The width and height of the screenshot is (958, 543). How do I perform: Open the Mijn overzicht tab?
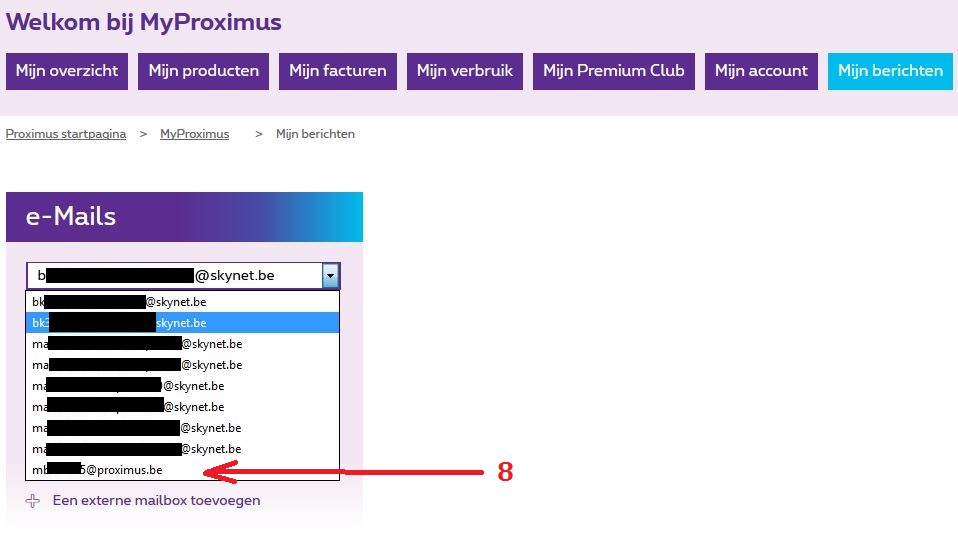(x=67, y=71)
